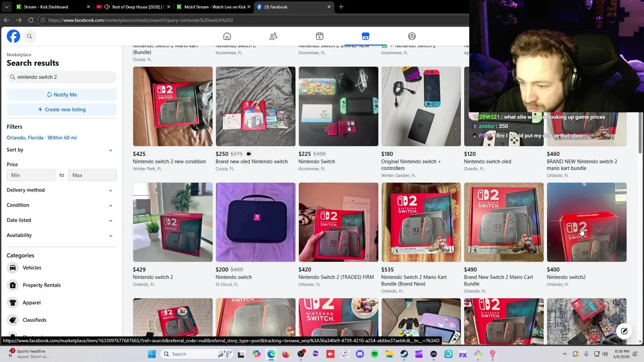Open the Reels video icon in top navigation
Viewport: 644px width, 362px height.
[x=319, y=36]
